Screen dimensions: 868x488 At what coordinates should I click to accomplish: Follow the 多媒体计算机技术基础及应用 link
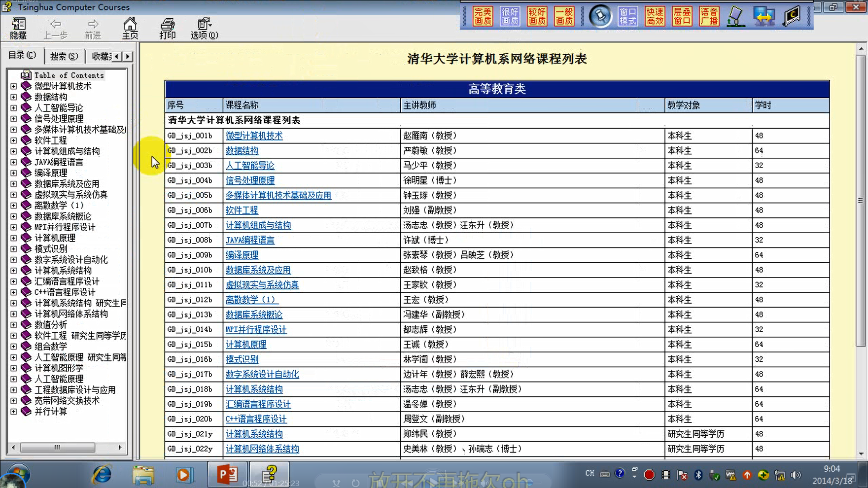(x=278, y=195)
